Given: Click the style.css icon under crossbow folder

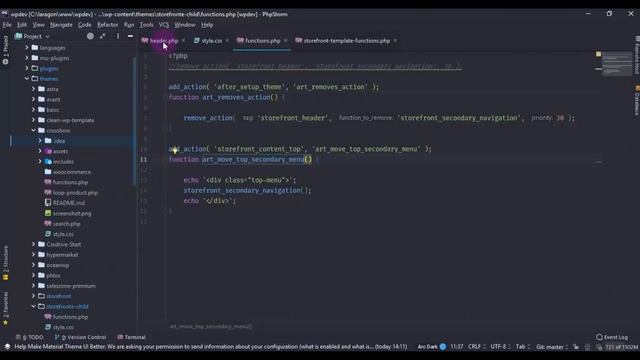Looking at the screenshot, I should click(48, 234).
